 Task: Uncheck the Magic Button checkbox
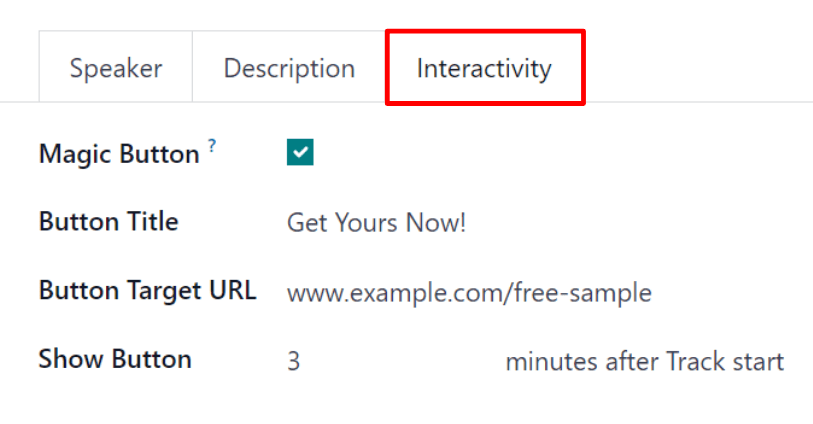[300, 152]
